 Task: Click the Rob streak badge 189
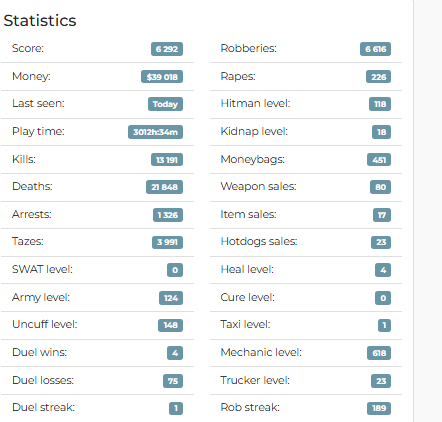click(379, 408)
